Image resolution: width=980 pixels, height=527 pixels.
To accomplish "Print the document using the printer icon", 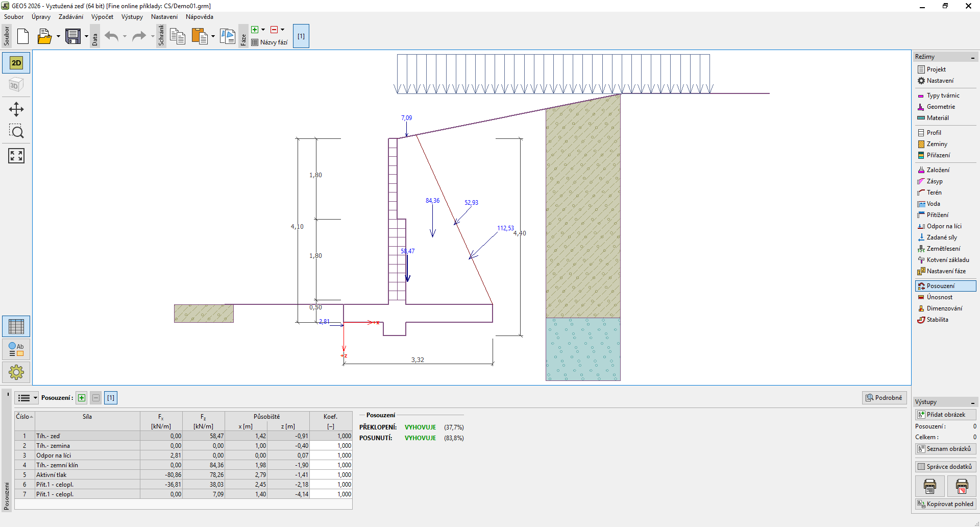I will [929, 486].
